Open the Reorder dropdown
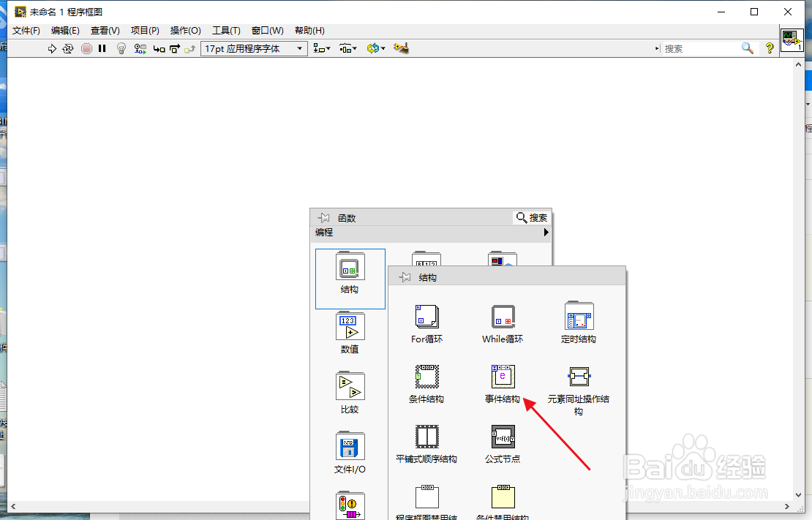Screen dimensions: 812x520 click(376, 49)
